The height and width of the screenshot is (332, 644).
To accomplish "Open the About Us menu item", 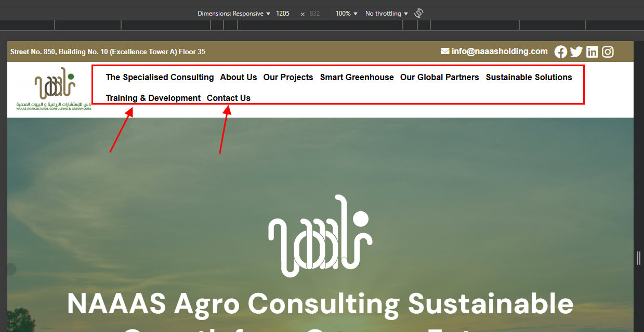I will [239, 77].
